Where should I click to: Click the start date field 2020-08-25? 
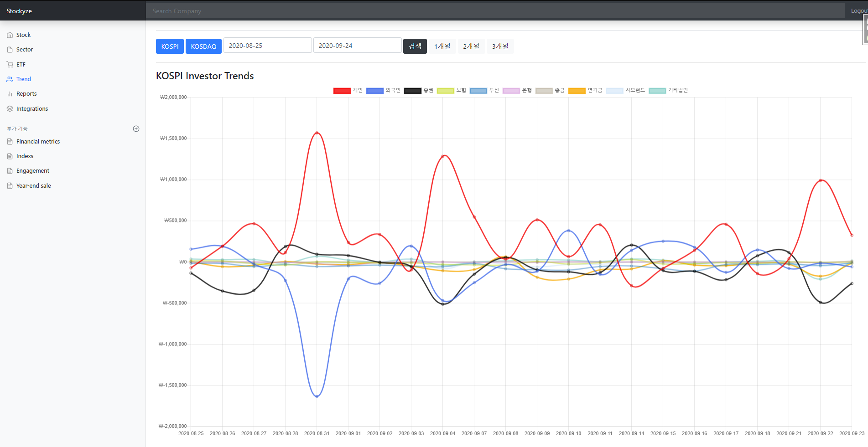(x=268, y=46)
